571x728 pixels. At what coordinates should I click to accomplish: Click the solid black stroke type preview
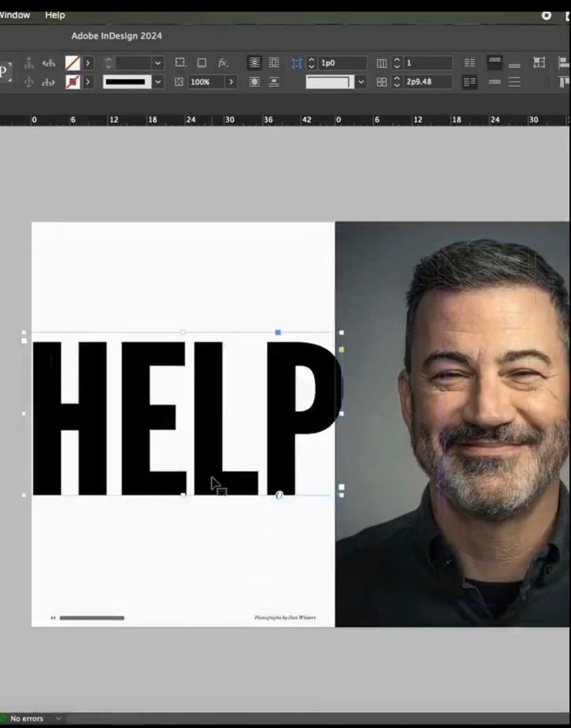(x=127, y=82)
